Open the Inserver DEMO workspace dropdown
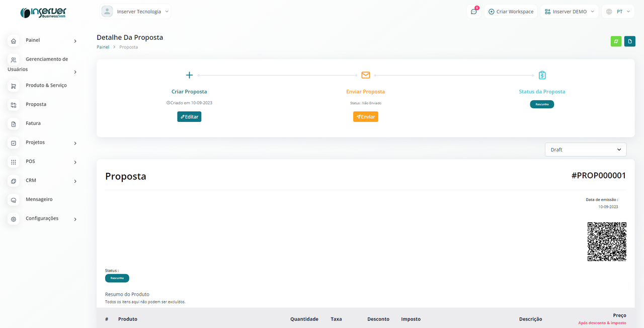Screen dimensions: 644x328 click(569, 12)
